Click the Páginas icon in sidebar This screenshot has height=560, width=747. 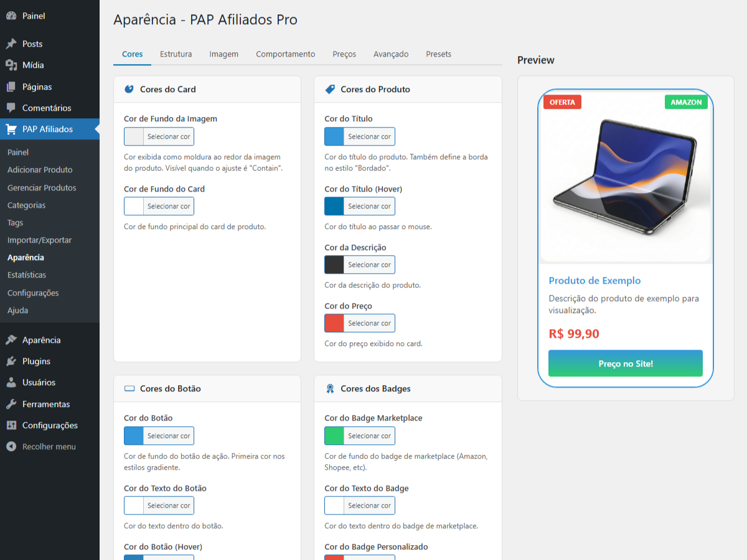coord(11,87)
